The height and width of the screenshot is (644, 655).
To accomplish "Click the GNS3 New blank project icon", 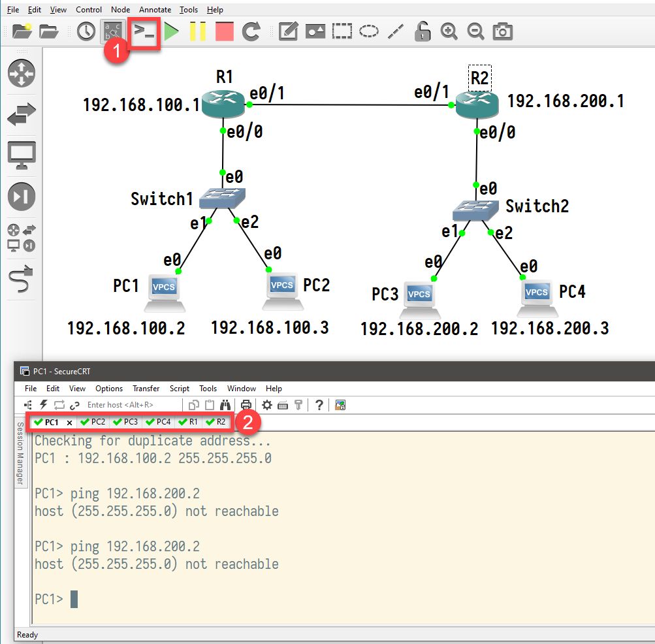I will tap(22, 31).
